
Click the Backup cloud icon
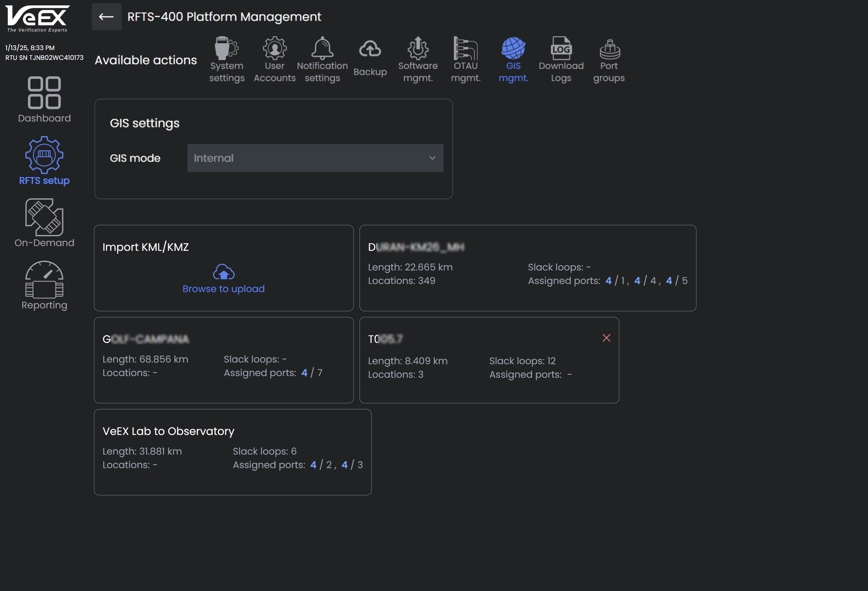(x=370, y=49)
